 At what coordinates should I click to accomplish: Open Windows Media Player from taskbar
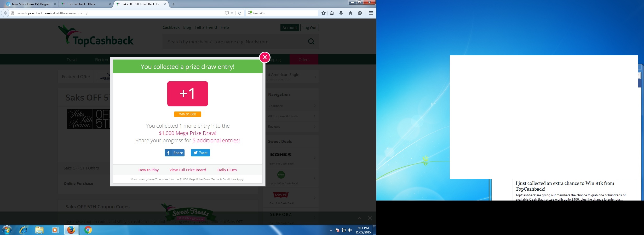tap(55, 230)
